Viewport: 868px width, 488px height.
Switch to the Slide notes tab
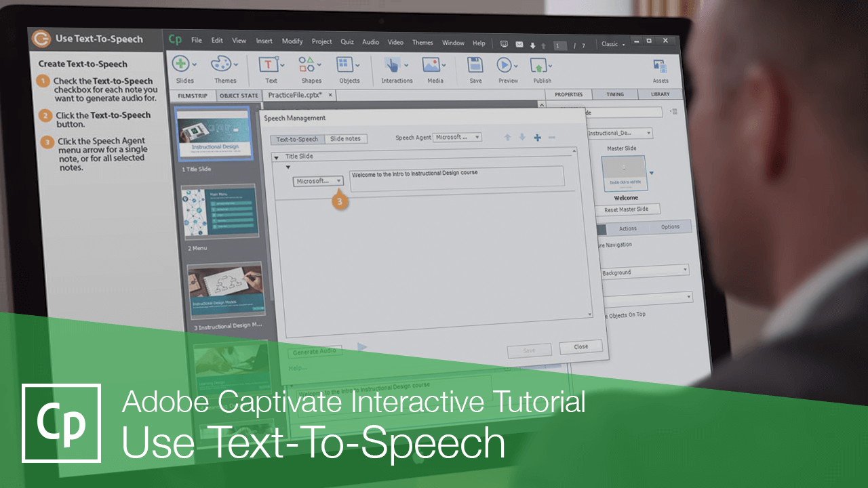[346, 138]
